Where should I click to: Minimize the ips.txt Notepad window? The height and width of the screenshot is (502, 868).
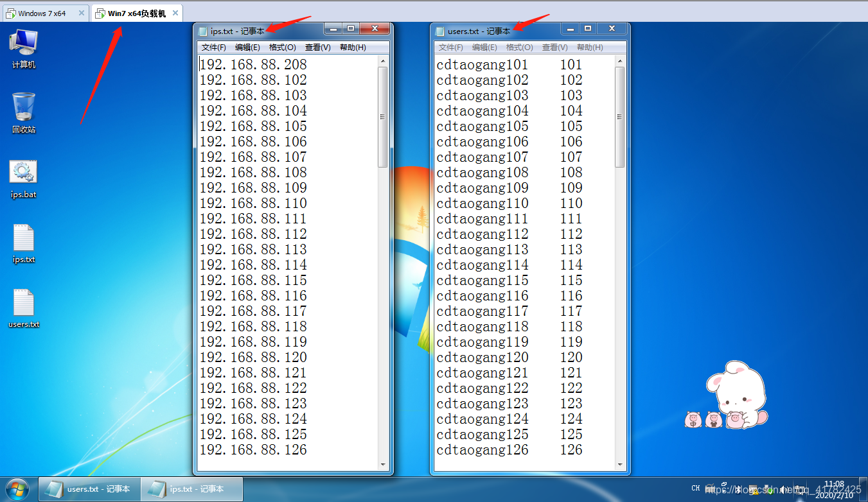click(x=332, y=28)
